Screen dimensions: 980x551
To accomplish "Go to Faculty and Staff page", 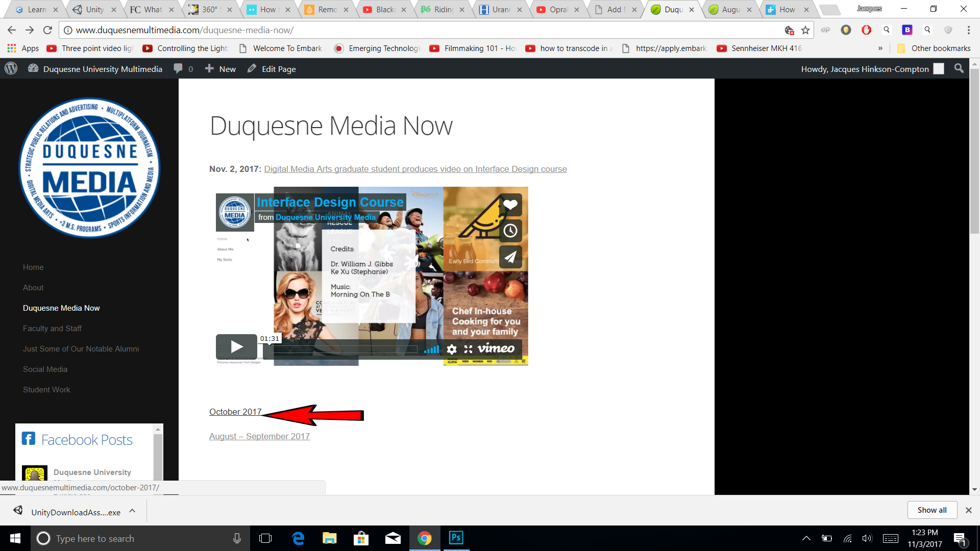I will click(52, 329).
